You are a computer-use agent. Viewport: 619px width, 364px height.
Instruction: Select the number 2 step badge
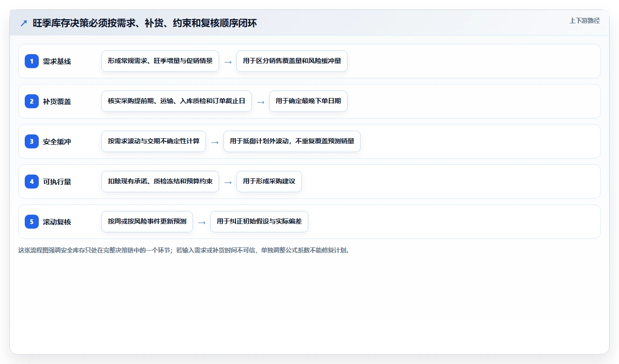[x=32, y=101]
